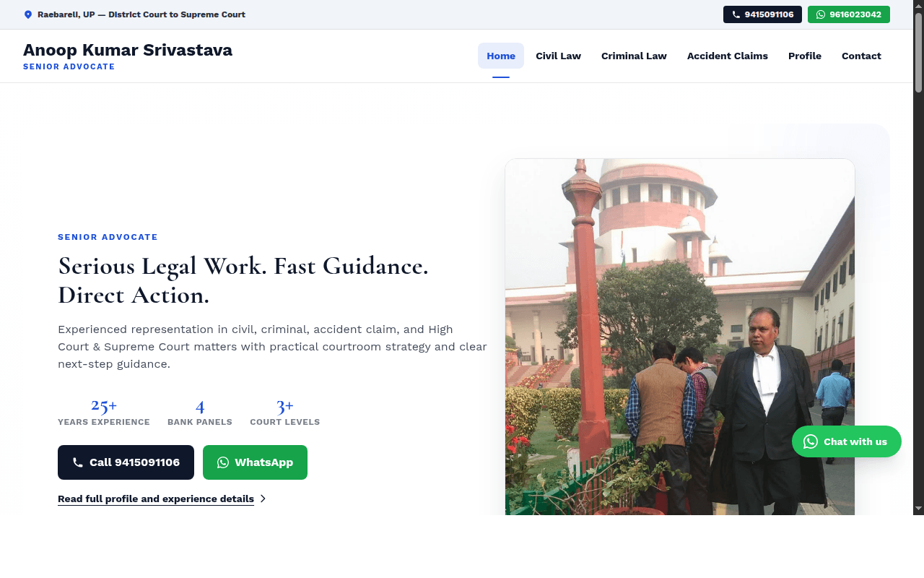This screenshot has height=578, width=924.
Task: Click the location pin icon in the top bar
Action: [x=27, y=14]
